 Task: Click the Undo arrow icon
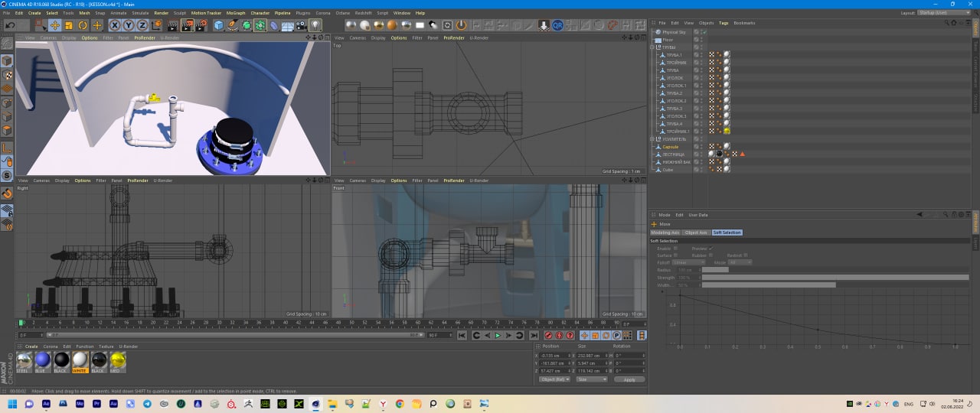pos(9,25)
